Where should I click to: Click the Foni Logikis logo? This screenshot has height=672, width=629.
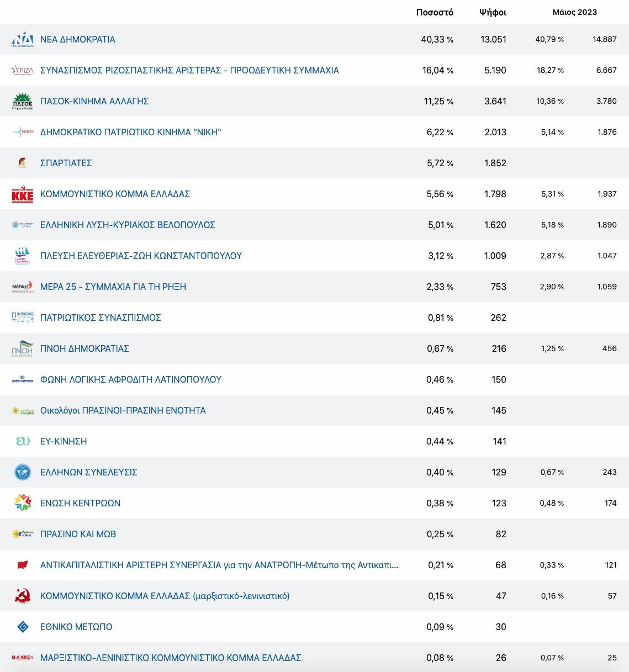pyautogui.click(x=23, y=380)
